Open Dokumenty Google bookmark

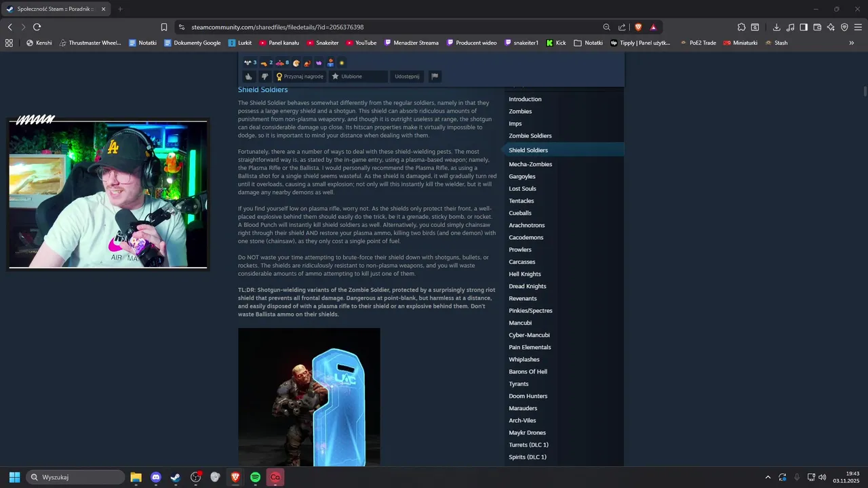click(x=192, y=43)
